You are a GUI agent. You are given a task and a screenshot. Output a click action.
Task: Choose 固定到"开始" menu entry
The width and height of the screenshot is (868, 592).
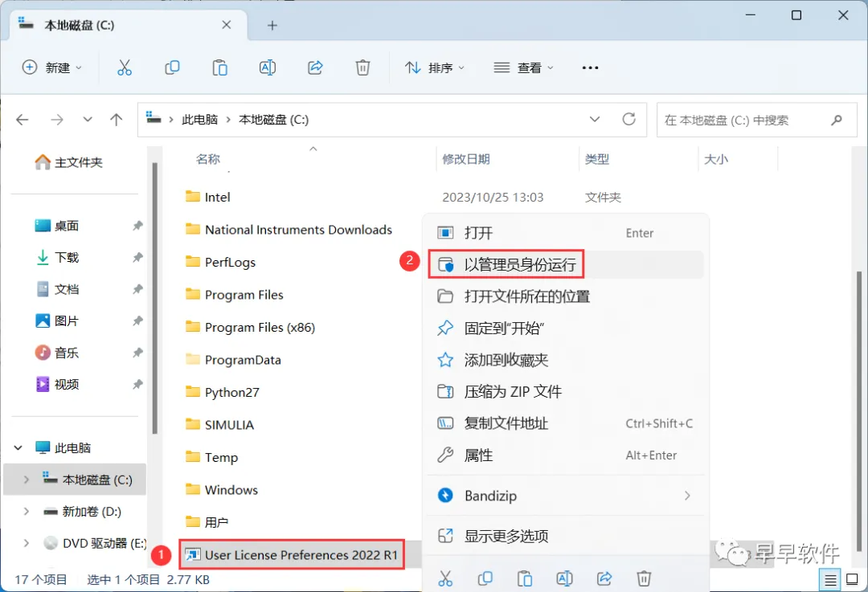[x=566, y=328]
